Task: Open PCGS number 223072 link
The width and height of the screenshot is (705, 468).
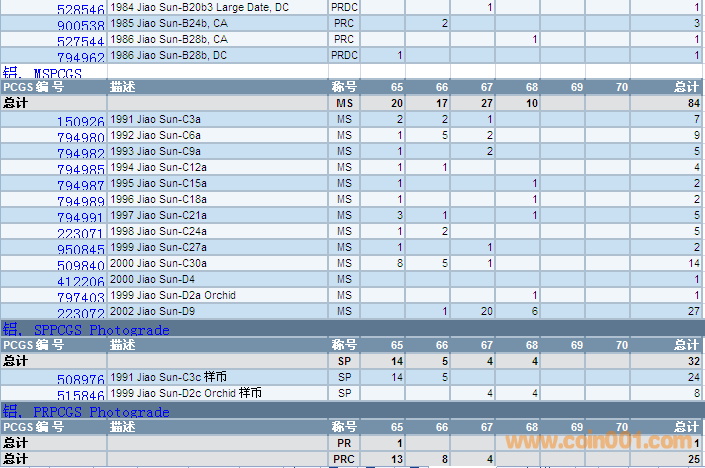Action: 80,314
